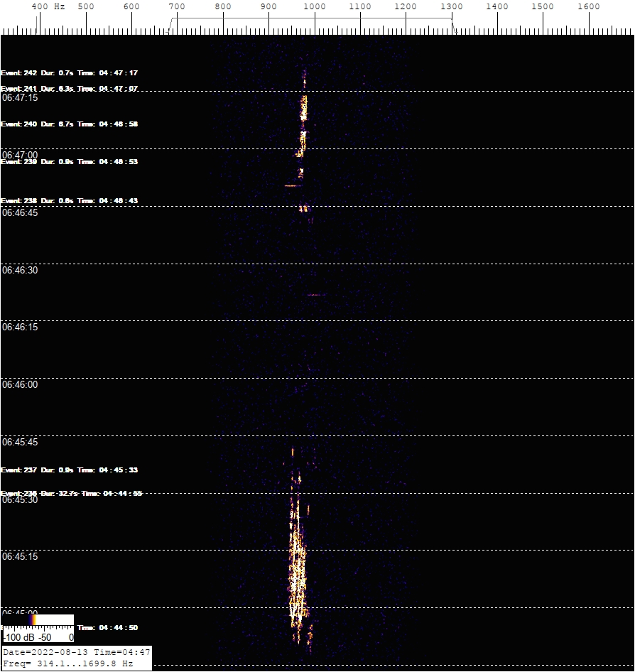Screen dimensions: 635x672
Task: Click the filter passband right edge near 1300
Action: tap(454, 25)
